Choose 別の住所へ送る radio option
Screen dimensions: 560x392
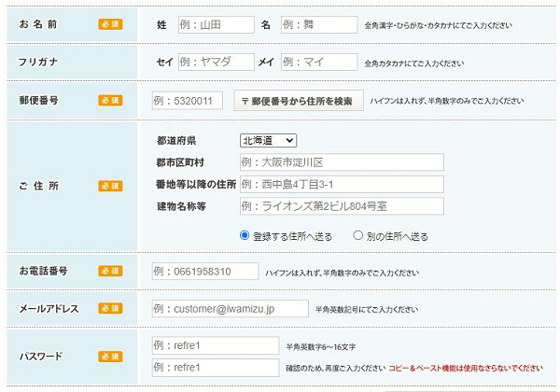(x=357, y=236)
